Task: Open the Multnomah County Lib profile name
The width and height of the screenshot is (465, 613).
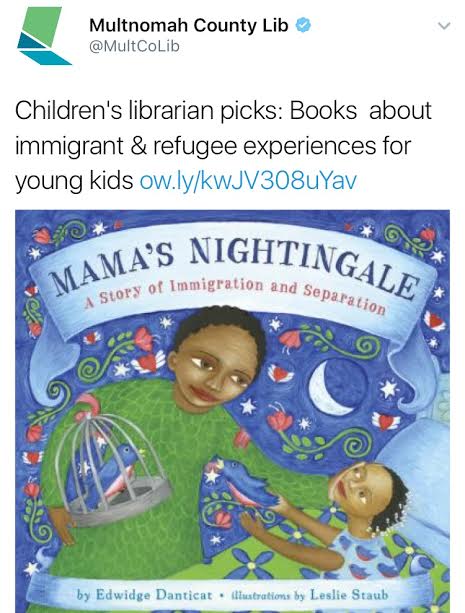Action: tap(189, 25)
